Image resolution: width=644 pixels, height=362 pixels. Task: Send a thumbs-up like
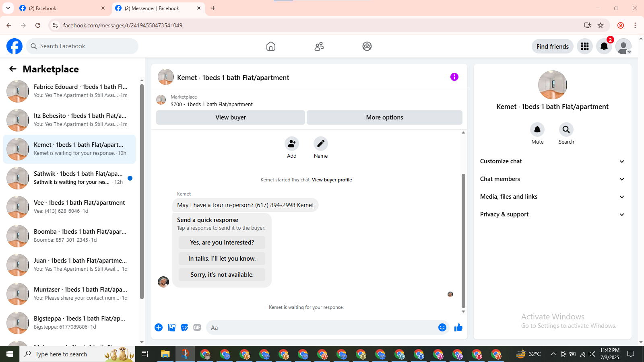coord(458,327)
